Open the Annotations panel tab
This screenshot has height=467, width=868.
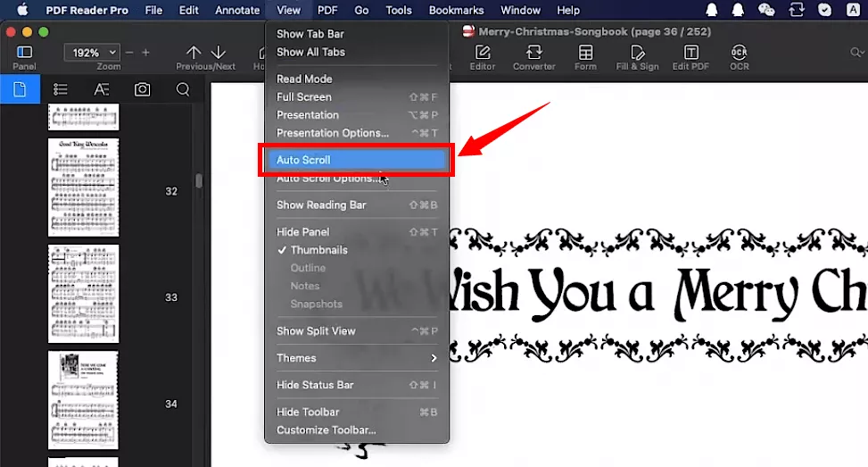[x=102, y=89]
